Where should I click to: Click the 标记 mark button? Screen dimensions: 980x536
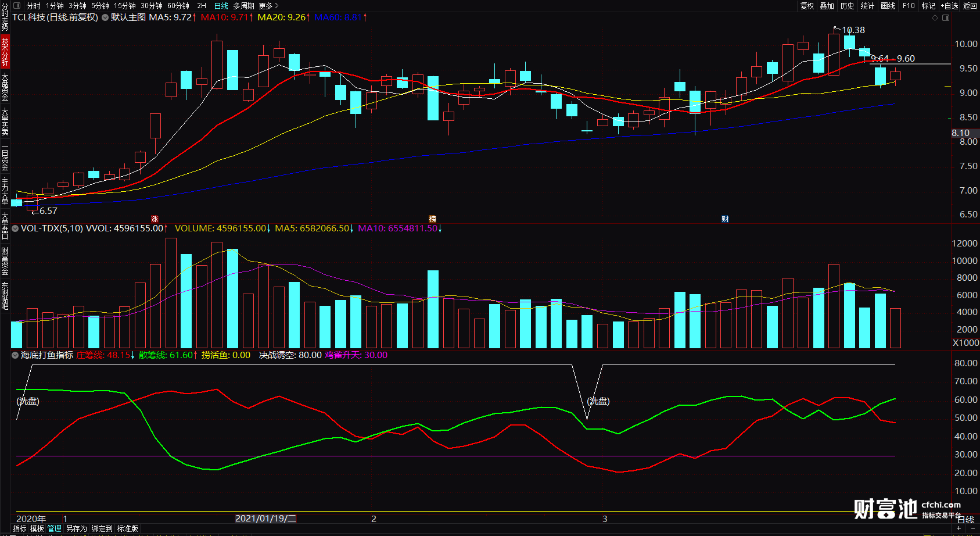click(928, 6)
